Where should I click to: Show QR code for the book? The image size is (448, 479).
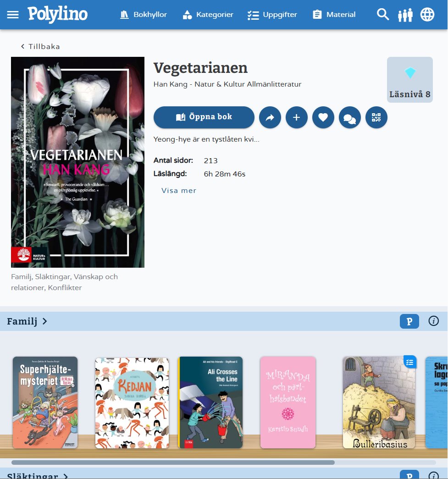(x=376, y=117)
